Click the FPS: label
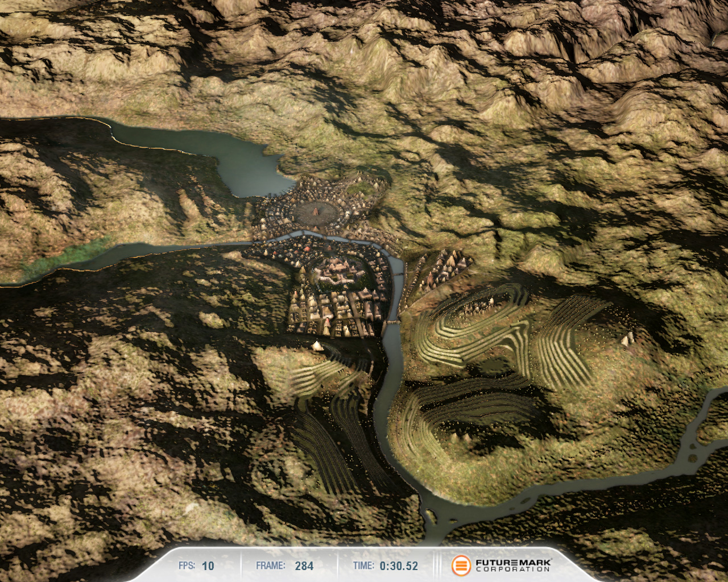Screen dimensions: 728x582 click(x=187, y=566)
